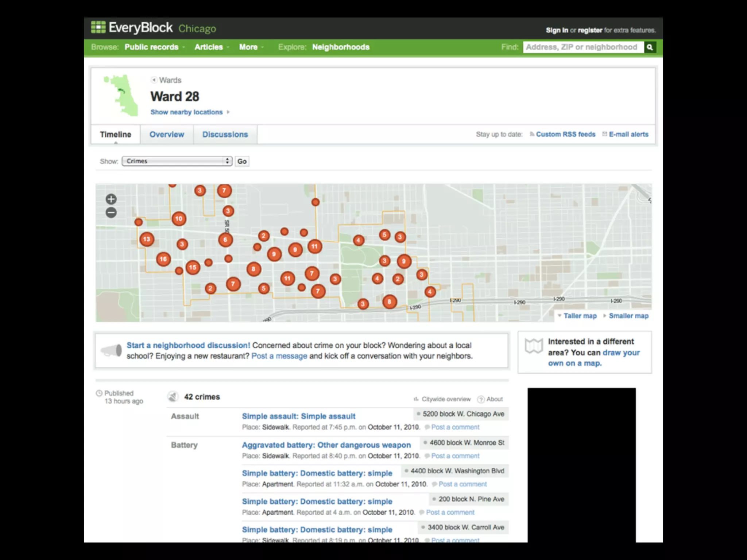747x560 pixels.
Task: Click the address or ZIP search field
Action: [x=582, y=47]
